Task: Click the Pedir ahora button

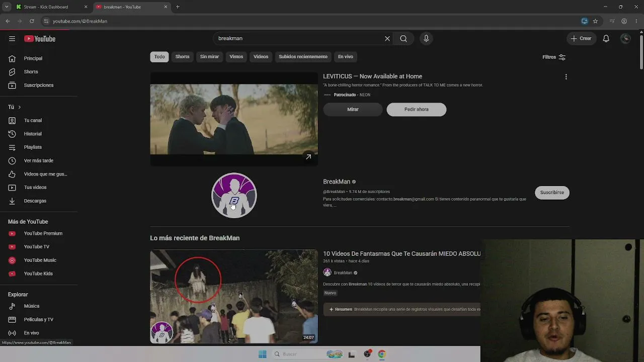Action: 417,110
